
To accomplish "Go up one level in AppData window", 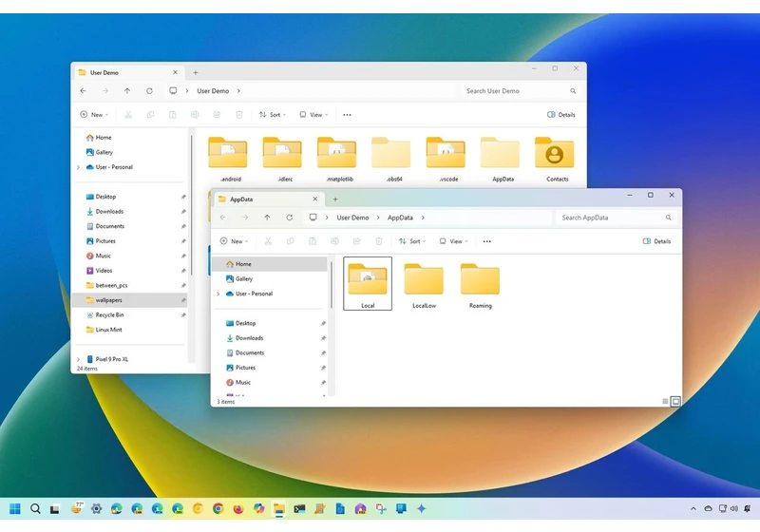I will click(267, 218).
